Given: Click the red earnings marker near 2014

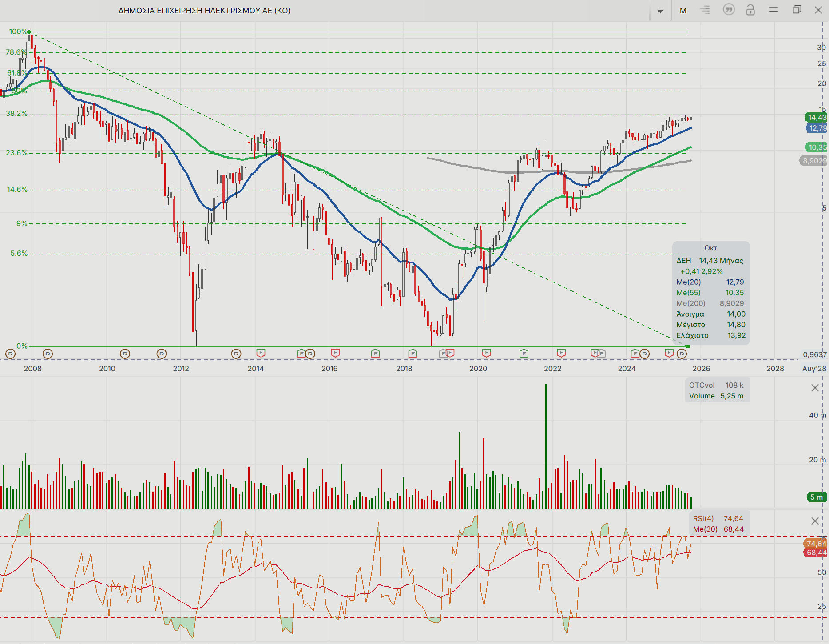Looking at the screenshot, I should pos(261,353).
